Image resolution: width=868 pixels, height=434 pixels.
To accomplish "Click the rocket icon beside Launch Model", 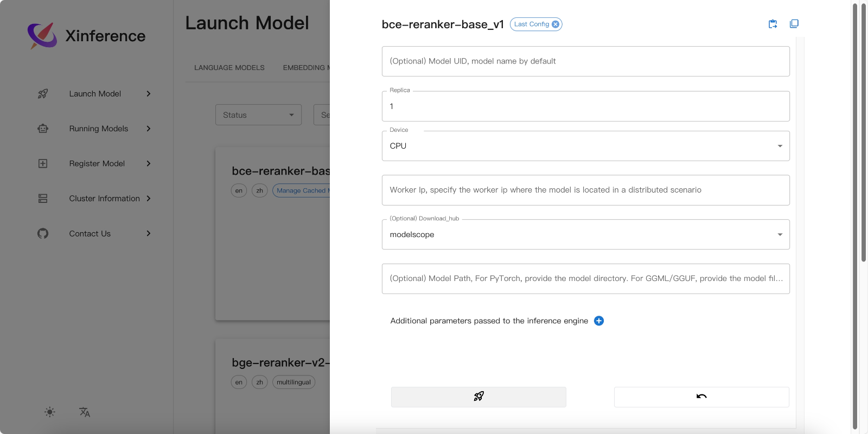I will (43, 94).
